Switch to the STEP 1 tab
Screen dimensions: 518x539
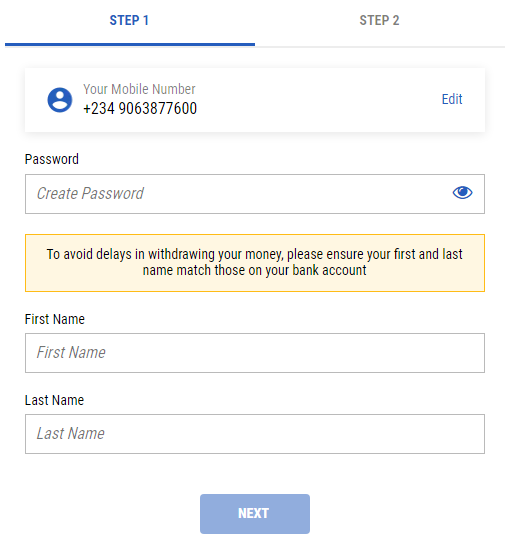130,21
